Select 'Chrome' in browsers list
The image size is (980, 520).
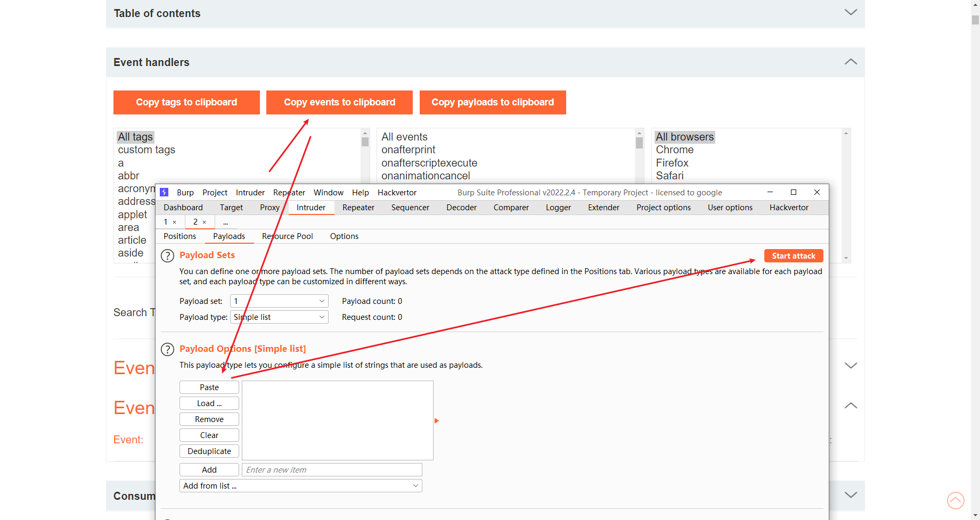[x=675, y=150]
